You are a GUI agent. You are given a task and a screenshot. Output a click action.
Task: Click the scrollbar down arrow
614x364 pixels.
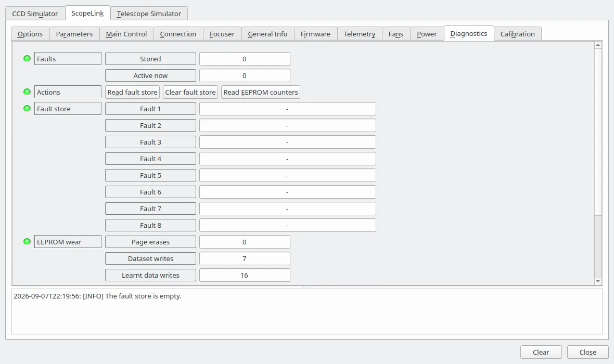point(598,281)
